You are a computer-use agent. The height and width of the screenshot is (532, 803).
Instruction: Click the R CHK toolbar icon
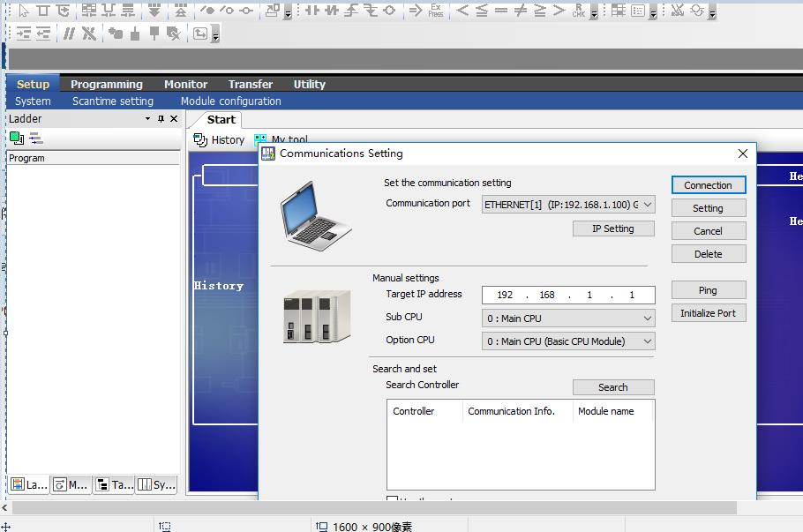pyautogui.click(x=579, y=11)
